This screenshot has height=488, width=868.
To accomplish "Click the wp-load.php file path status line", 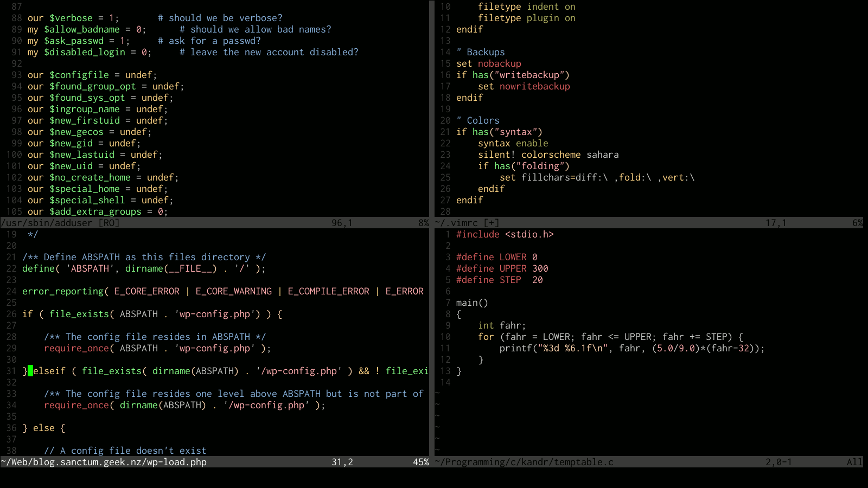I will point(214,462).
